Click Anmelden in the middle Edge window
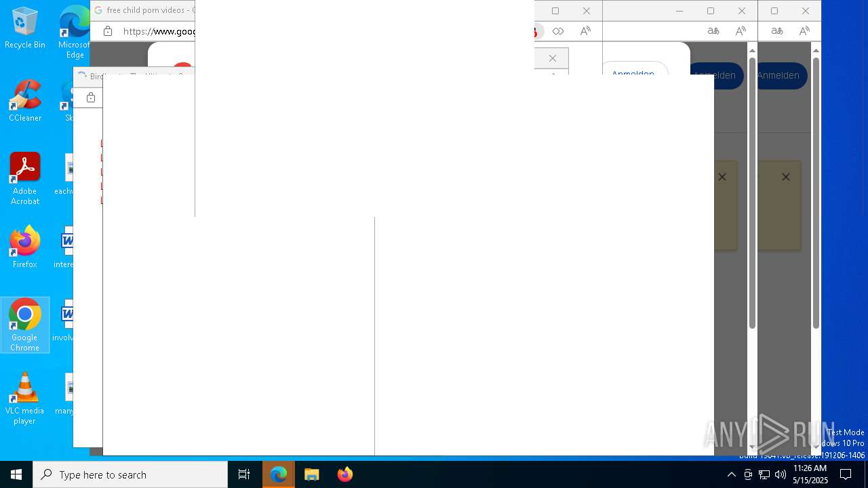The height and width of the screenshot is (488, 868). pyautogui.click(x=716, y=75)
